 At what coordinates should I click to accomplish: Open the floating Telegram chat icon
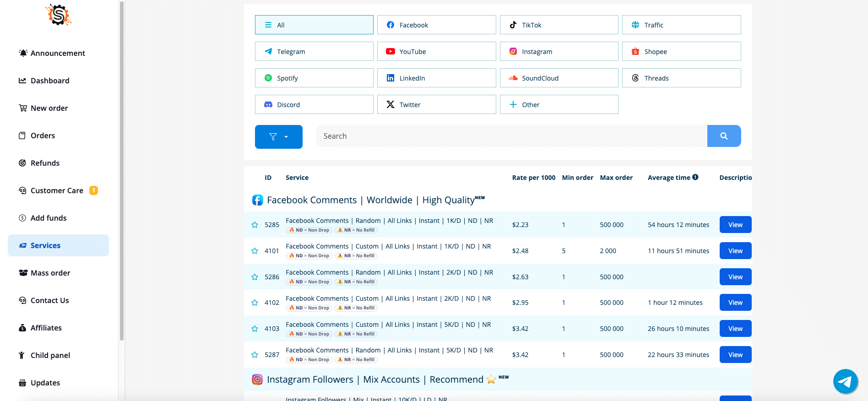point(845,381)
